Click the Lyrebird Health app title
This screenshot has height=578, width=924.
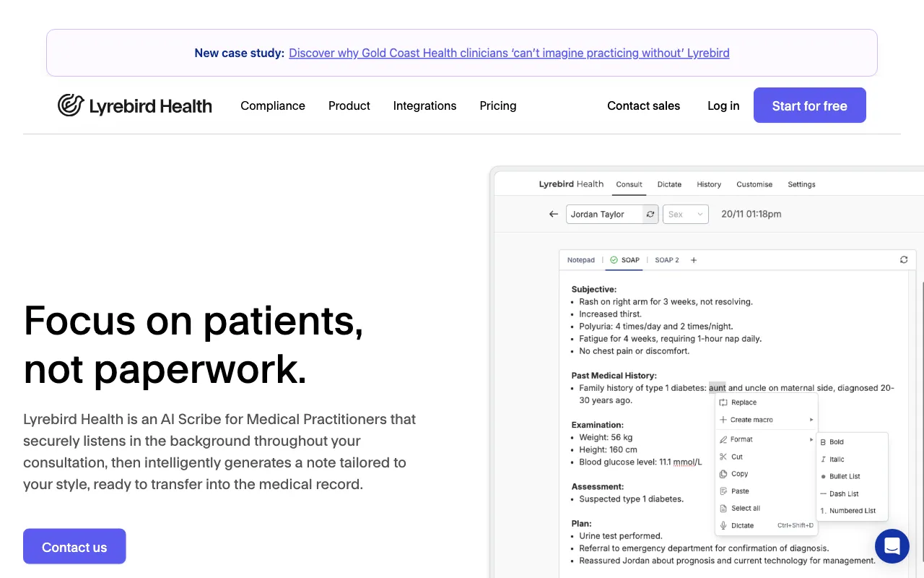pos(571,184)
